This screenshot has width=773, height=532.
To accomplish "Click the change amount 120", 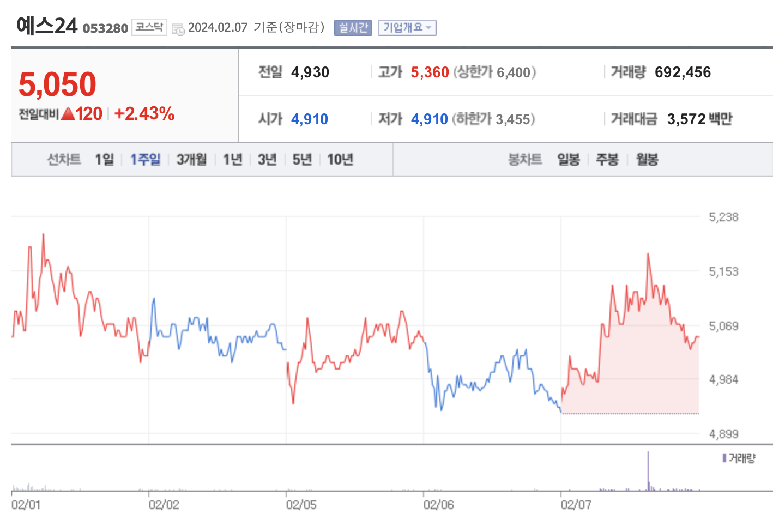I will 89,113.
